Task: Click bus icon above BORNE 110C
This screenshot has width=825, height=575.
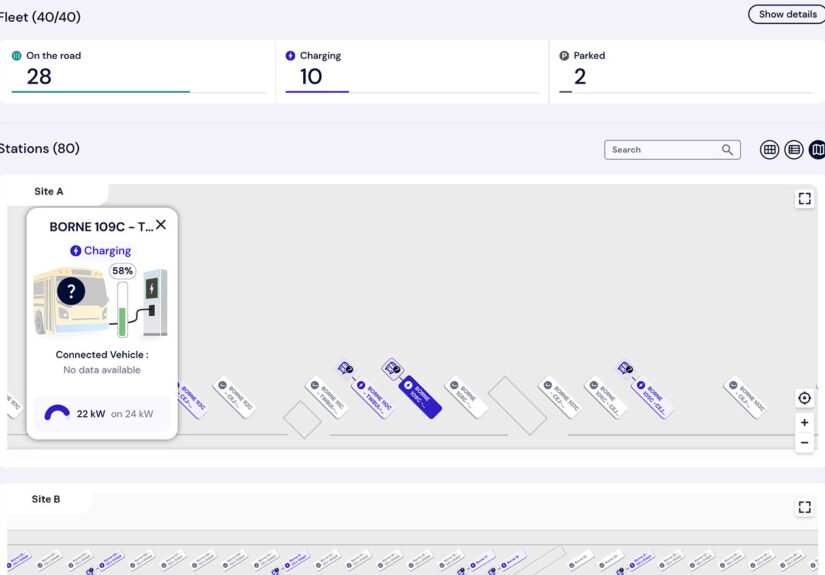Action: 346,368
